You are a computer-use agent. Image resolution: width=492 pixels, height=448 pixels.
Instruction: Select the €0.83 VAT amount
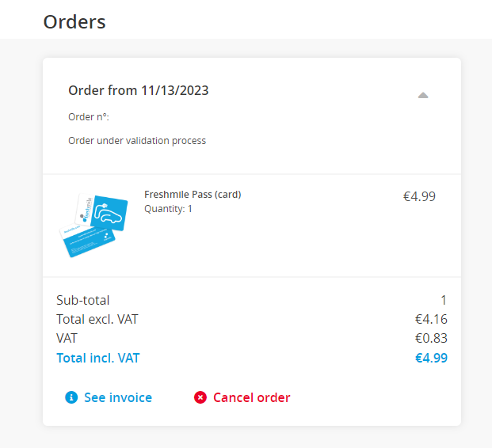pyautogui.click(x=431, y=338)
